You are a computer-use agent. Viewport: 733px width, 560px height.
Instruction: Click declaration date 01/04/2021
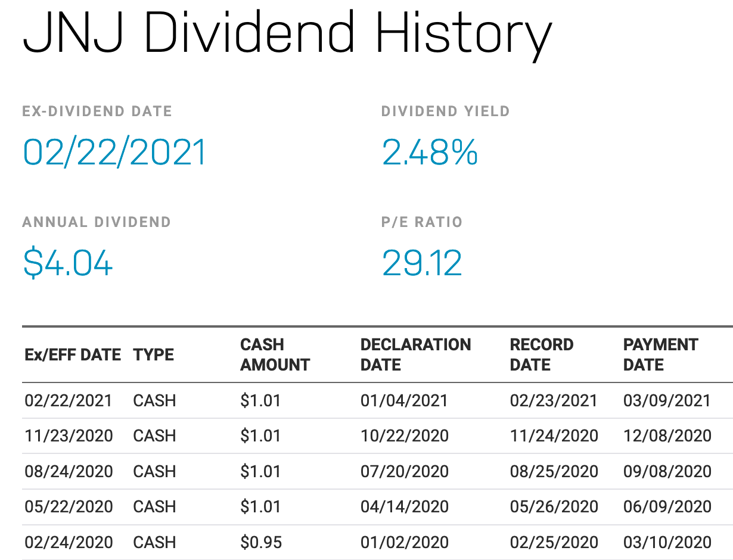click(x=404, y=400)
